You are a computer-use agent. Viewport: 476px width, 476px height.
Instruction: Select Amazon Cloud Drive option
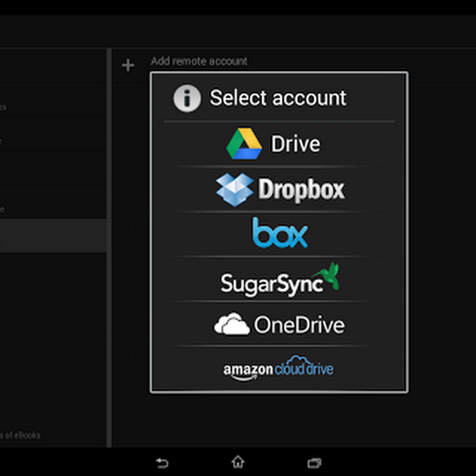(x=279, y=368)
